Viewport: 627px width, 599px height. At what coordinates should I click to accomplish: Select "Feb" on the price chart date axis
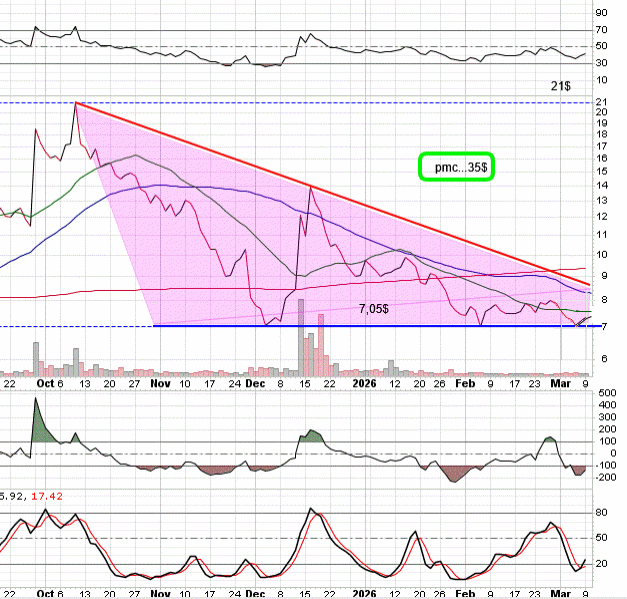[x=465, y=382]
